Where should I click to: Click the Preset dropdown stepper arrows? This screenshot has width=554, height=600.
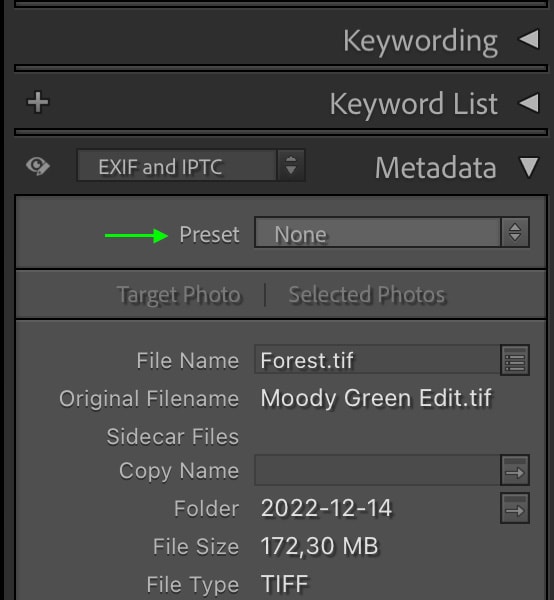tap(515, 232)
